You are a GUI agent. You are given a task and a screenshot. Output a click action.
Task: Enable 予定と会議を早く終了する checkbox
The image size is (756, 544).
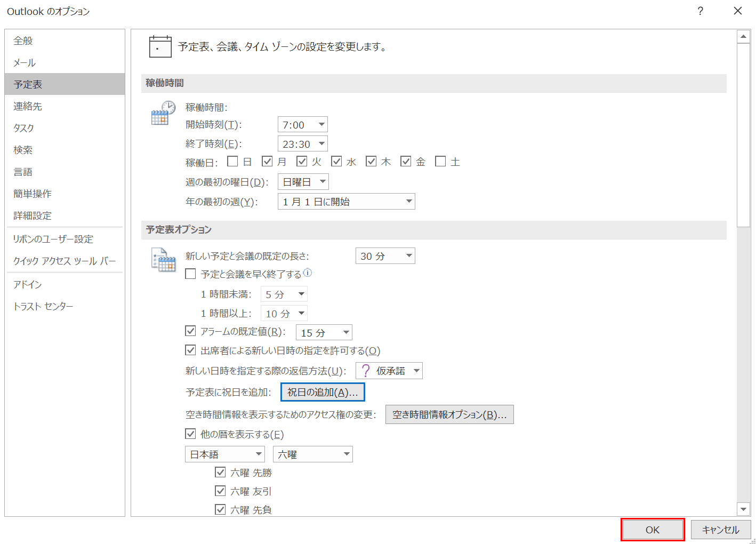click(190, 274)
